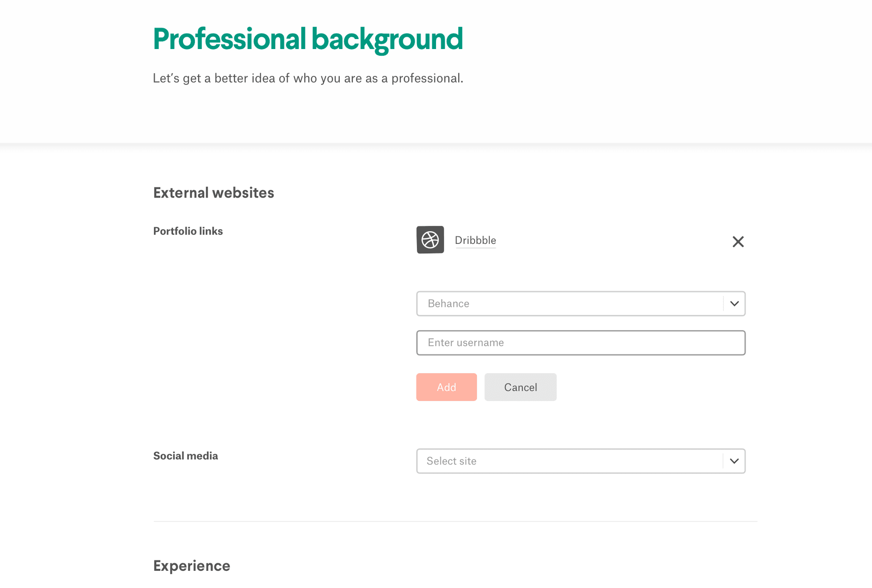Click the Add button
The width and height of the screenshot is (872, 588).
(446, 387)
